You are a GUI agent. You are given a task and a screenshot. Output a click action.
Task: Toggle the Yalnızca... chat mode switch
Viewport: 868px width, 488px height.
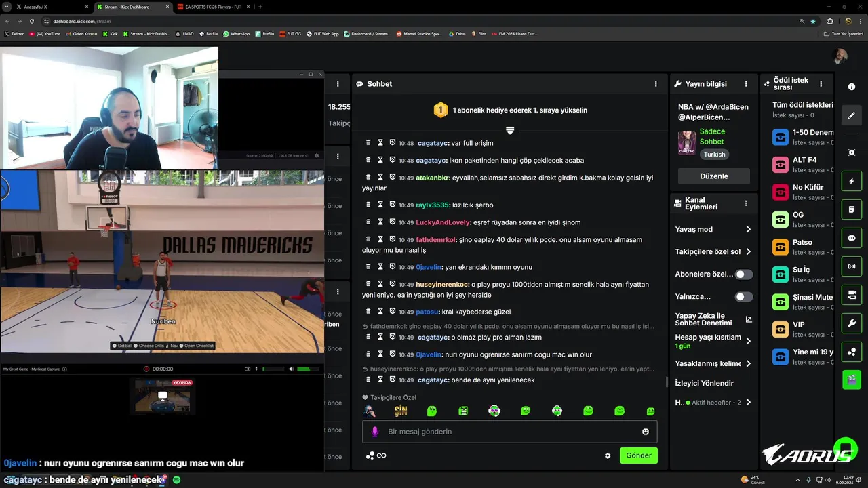[744, 297]
